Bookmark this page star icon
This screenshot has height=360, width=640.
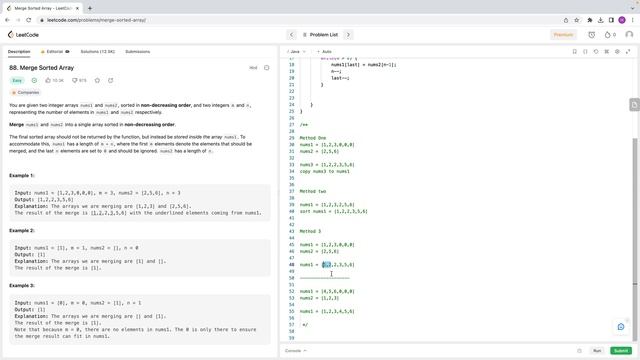tap(576, 20)
